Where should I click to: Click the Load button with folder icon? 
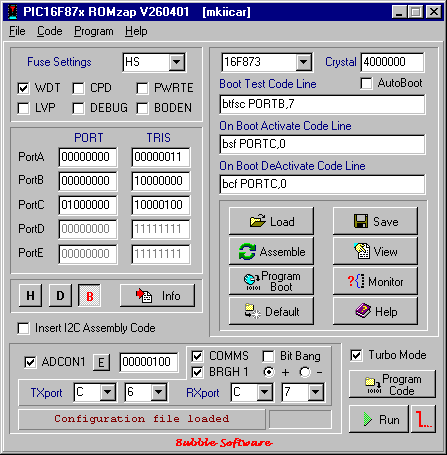[x=271, y=221]
